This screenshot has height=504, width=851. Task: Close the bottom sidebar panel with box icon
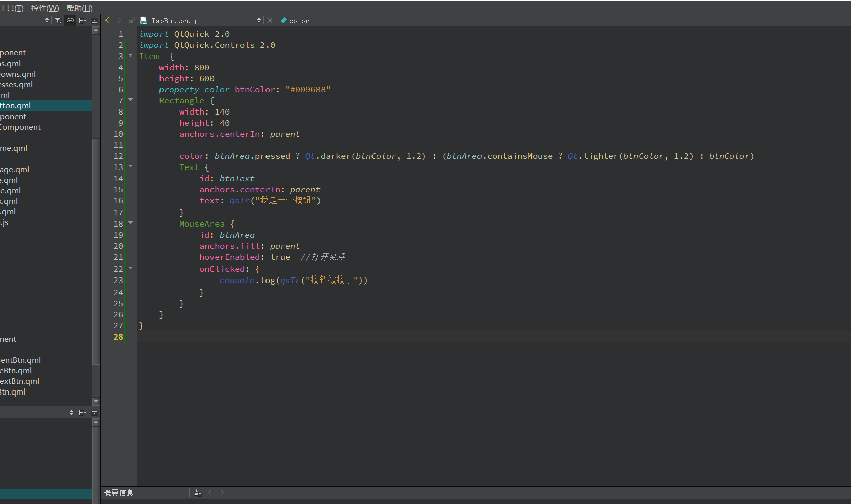pos(94,413)
